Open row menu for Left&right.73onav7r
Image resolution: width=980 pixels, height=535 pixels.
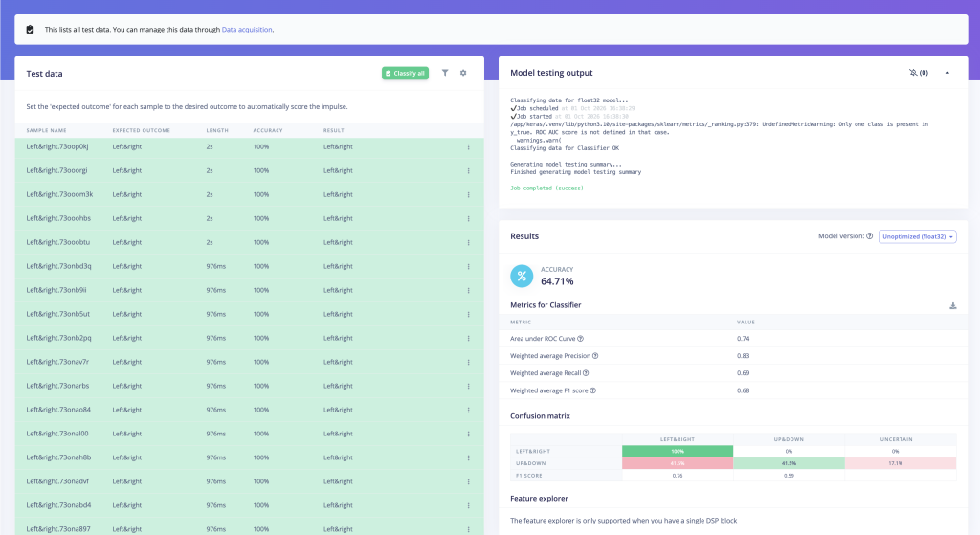[468, 362]
